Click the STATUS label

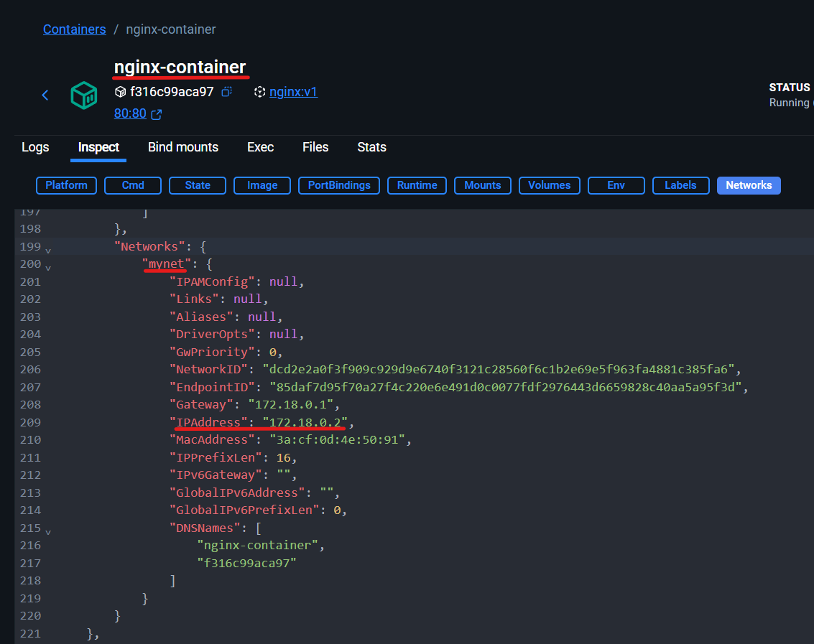(x=789, y=87)
